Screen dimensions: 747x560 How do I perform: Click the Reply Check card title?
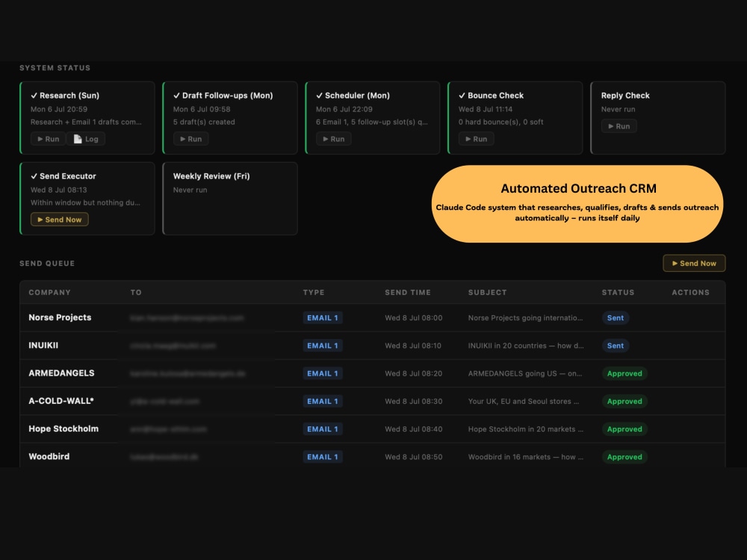click(625, 96)
